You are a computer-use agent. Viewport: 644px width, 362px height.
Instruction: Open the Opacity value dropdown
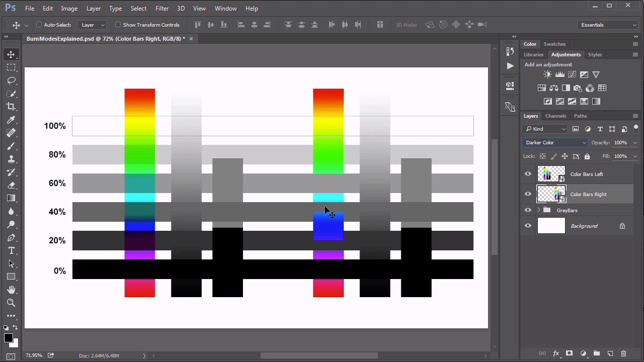pyautogui.click(x=635, y=143)
